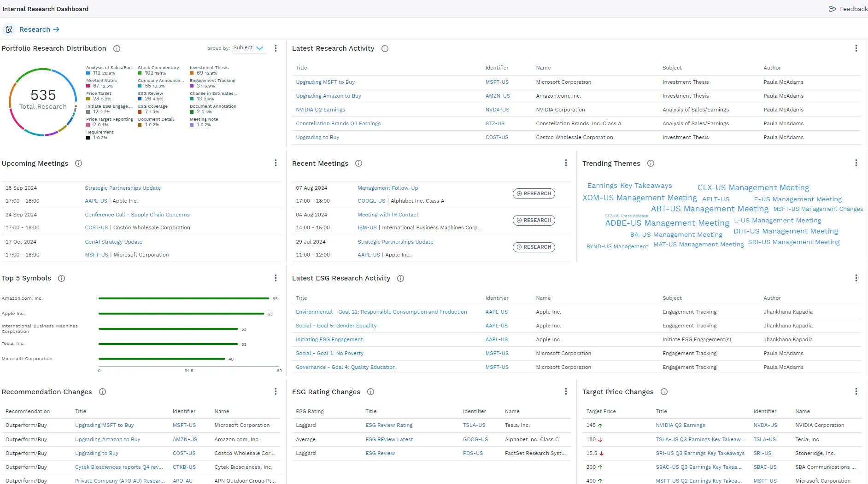Open the Feedback send icon
This screenshot has width=868, height=484.
[833, 9]
